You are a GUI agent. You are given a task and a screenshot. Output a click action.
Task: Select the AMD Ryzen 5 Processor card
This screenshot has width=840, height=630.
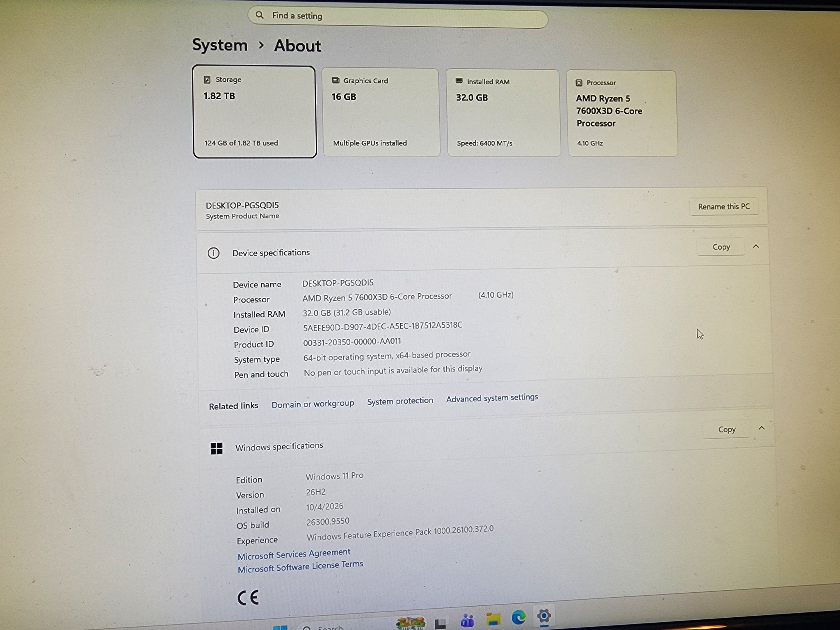point(622,114)
